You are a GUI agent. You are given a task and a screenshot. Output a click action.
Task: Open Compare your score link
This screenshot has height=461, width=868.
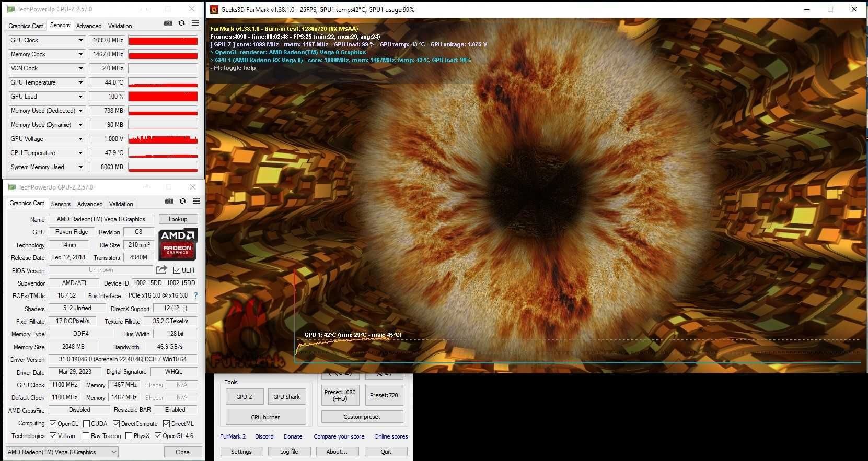tap(339, 436)
